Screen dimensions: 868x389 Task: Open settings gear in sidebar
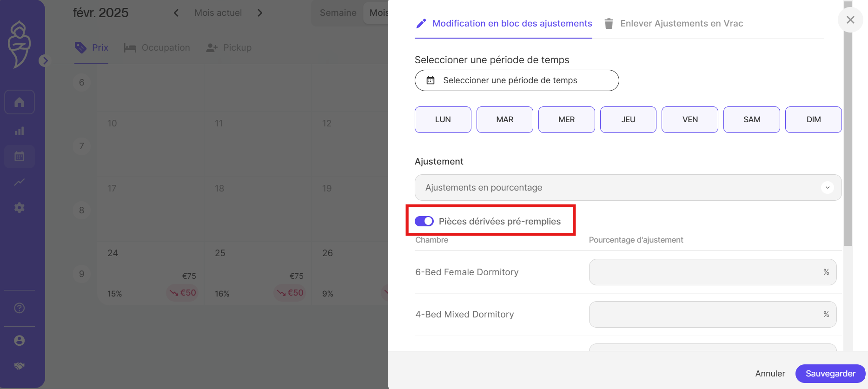pos(20,208)
